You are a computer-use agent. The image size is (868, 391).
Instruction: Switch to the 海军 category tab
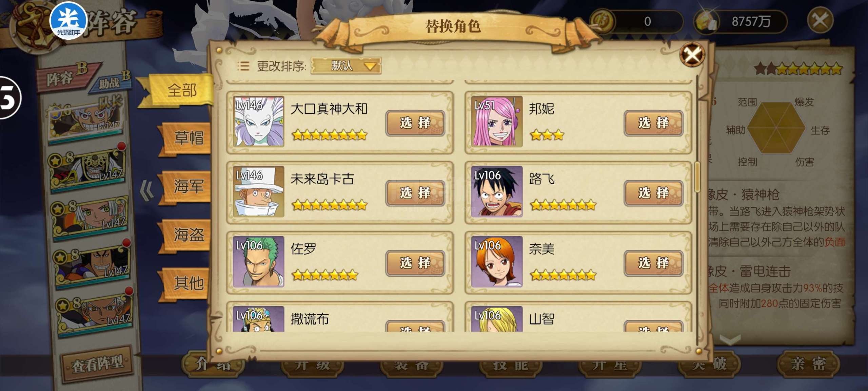tap(189, 186)
